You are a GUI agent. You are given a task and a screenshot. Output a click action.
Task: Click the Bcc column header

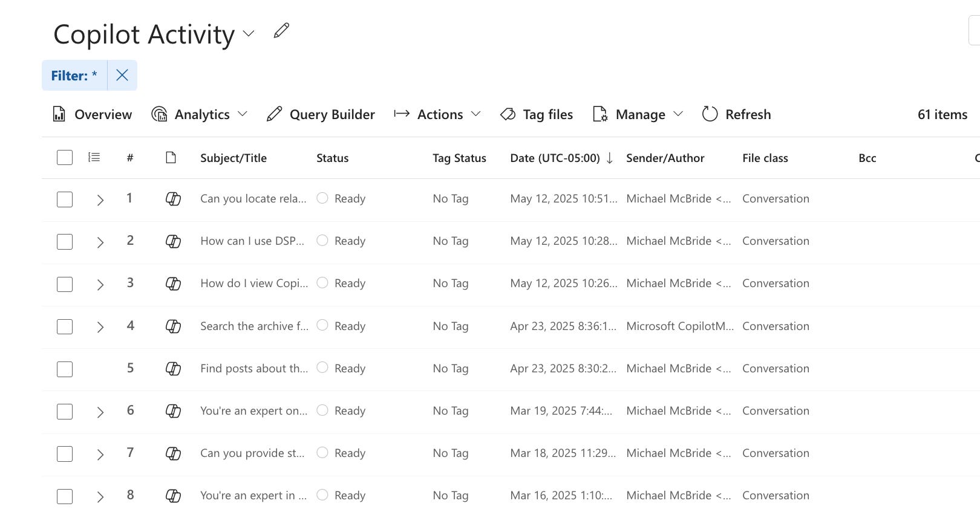(x=867, y=158)
